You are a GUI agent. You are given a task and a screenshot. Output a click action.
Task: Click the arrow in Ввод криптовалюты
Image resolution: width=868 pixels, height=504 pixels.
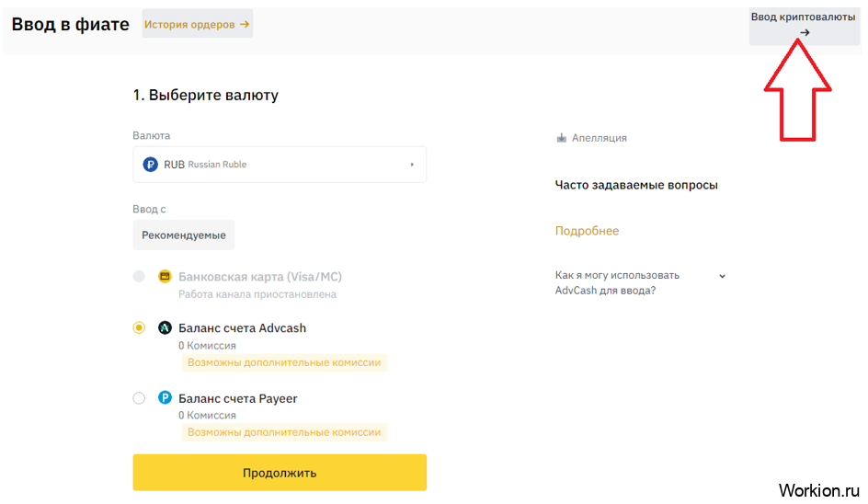(x=805, y=33)
